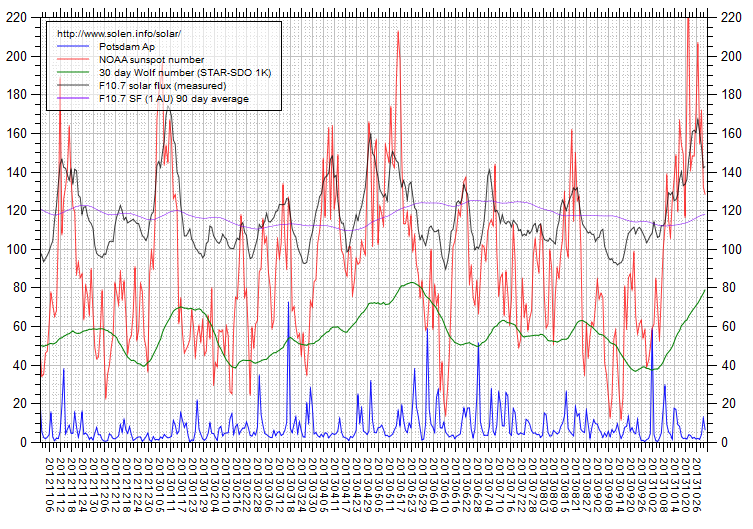Viewport: 753px width, 529px height.
Task: Click left axis value 180
Action: 16,95
